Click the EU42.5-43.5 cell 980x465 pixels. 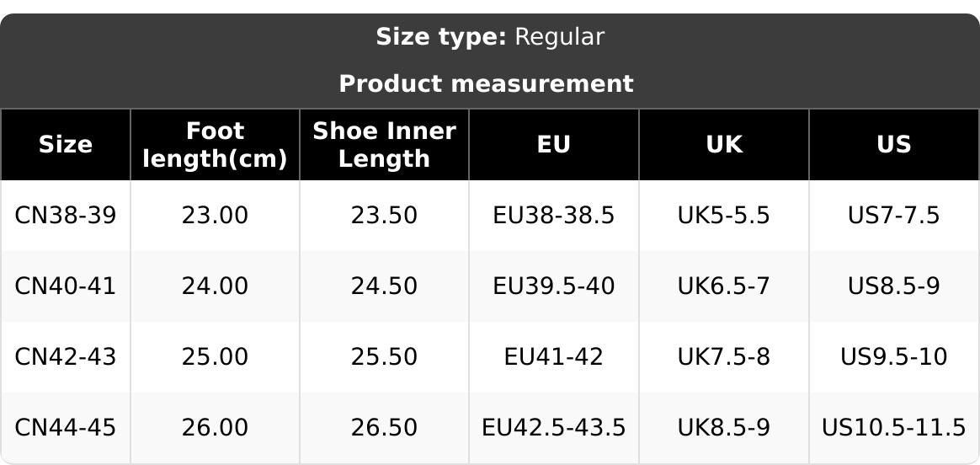click(554, 428)
